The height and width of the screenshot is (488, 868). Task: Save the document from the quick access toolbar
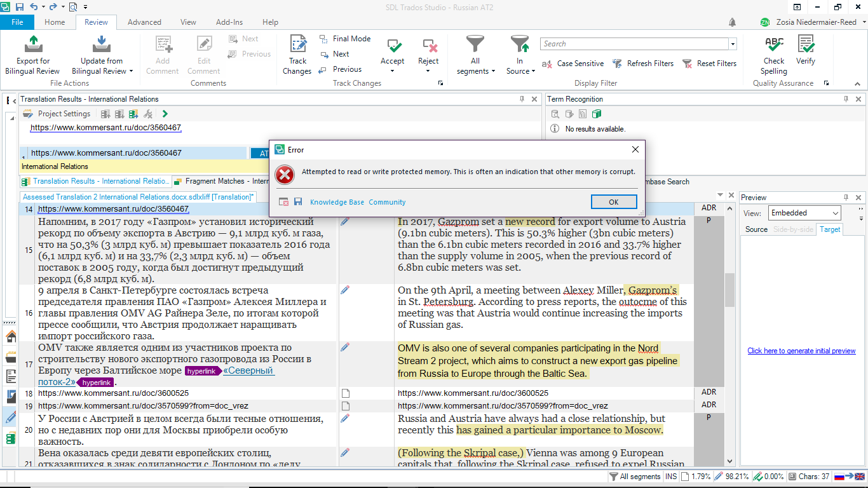tap(19, 7)
